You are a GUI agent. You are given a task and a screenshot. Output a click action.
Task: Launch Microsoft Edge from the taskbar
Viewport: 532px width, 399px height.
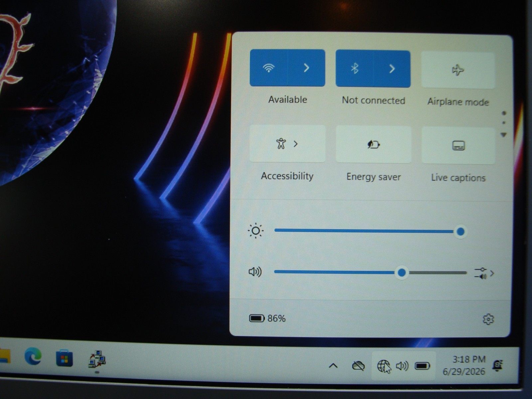click(x=33, y=356)
